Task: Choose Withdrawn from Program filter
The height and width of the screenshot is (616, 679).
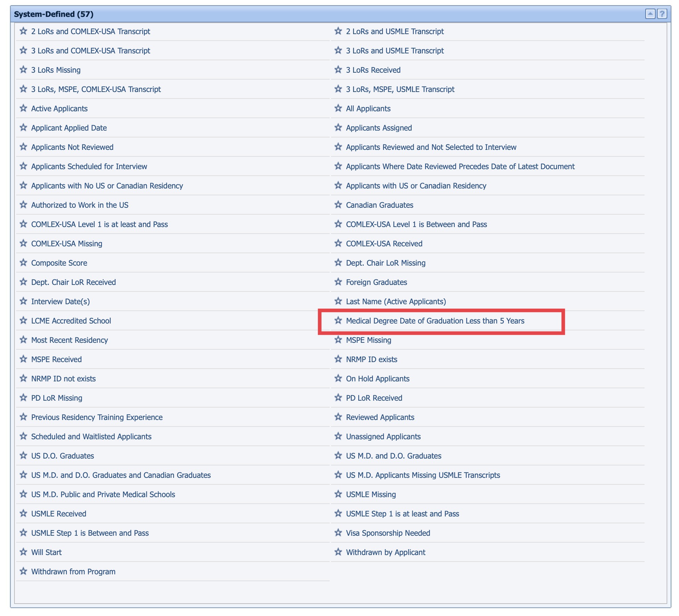Action: tap(73, 572)
